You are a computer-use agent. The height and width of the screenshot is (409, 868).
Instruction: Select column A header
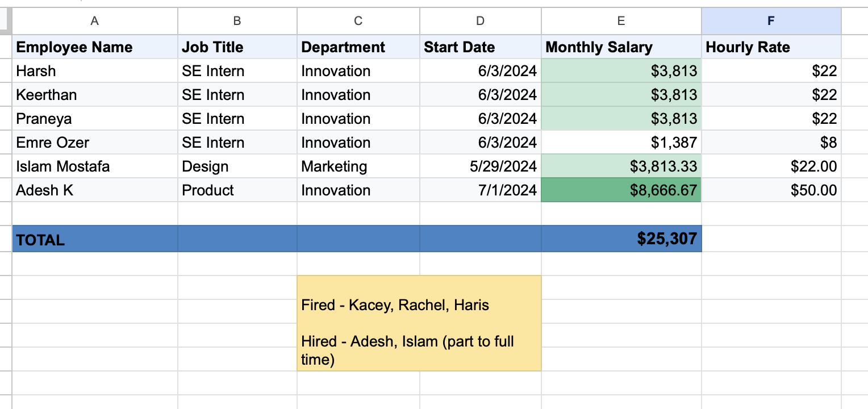[95, 21]
